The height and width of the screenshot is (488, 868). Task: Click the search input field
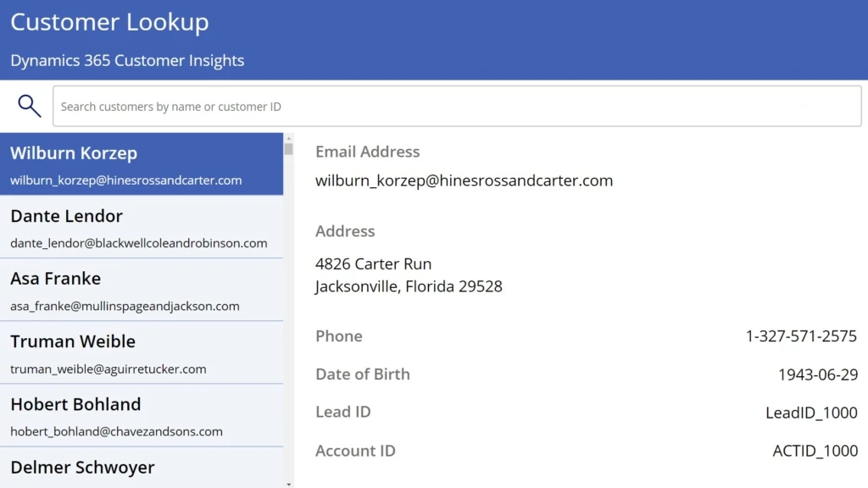[x=458, y=105]
